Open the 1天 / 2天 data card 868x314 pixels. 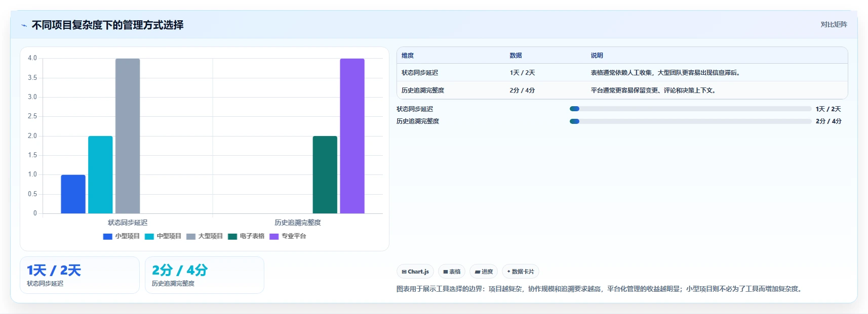tap(80, 275)
